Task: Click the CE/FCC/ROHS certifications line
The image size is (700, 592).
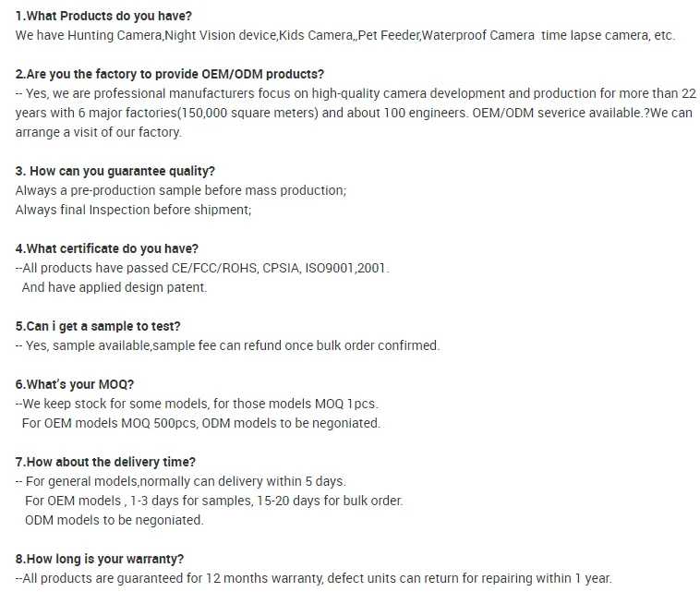Action: (203, 268)
